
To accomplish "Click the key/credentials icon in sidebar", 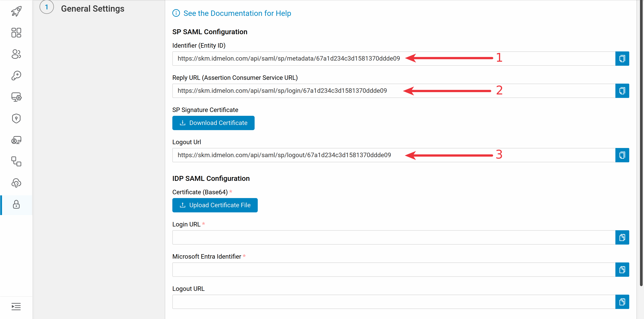I will coord(16,75).
